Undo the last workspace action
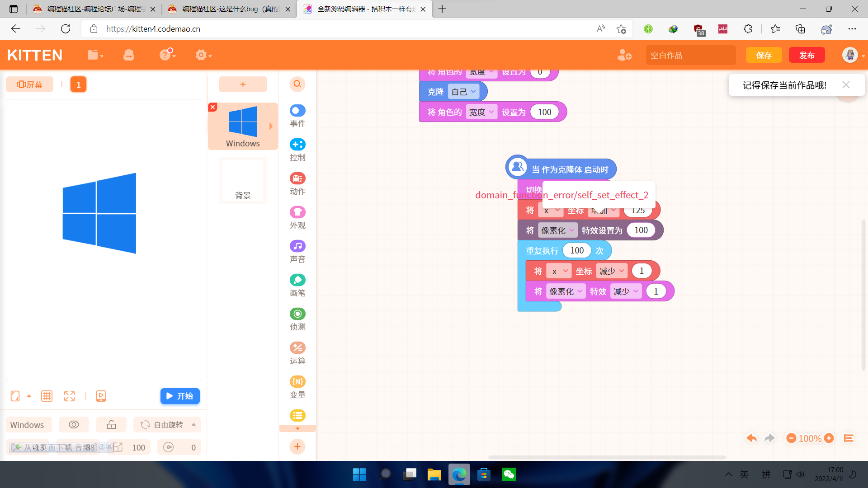Image resolution: width=868 pixels, height=488 pixels. click(x=751, y=438)
